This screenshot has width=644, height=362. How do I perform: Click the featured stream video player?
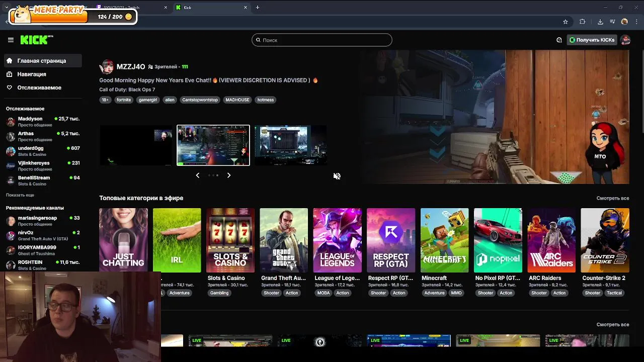[x=495, y=117]
